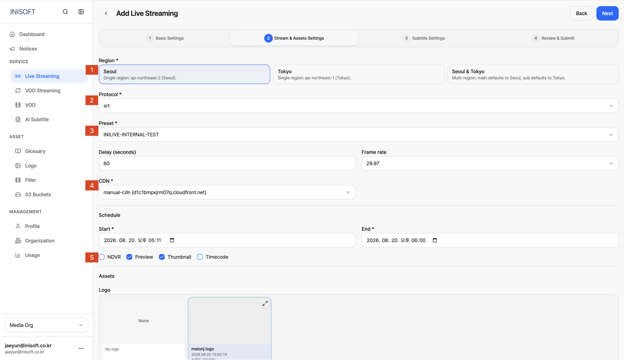Click the Back button
This screenshot has width=624, height=364.
581,13
